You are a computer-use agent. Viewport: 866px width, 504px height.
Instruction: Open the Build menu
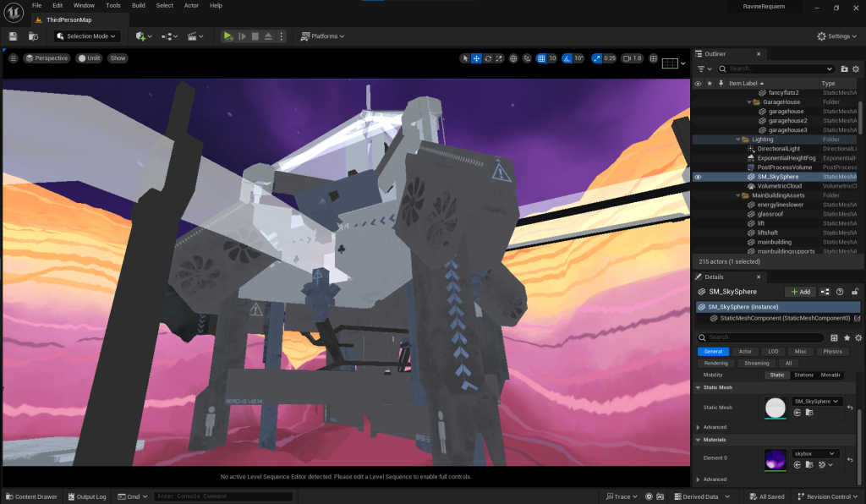(x=139, y=6)
